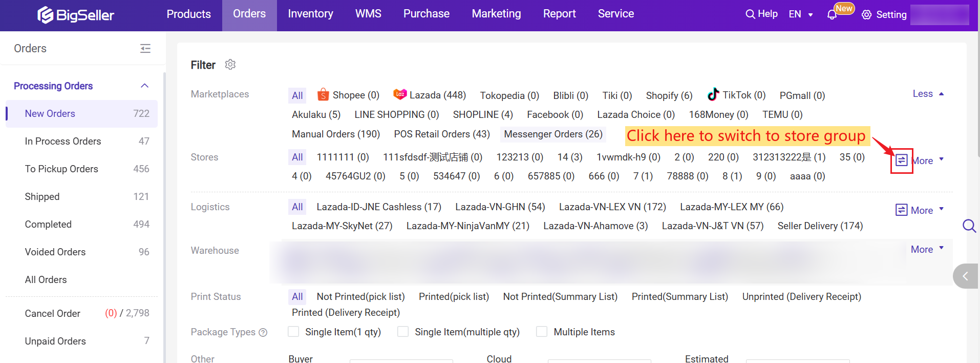
Task: Open the Marketing menu
Action: click(x=497, y=14)
